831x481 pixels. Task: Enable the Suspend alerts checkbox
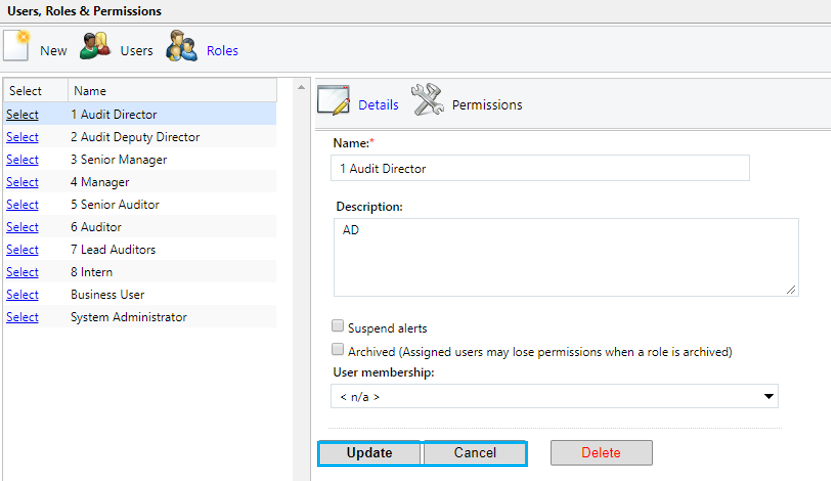(x=338, y=326)
